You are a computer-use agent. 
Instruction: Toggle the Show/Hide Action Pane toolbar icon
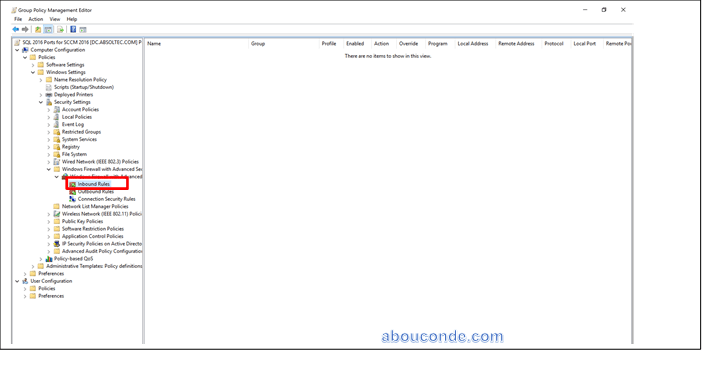83,30
